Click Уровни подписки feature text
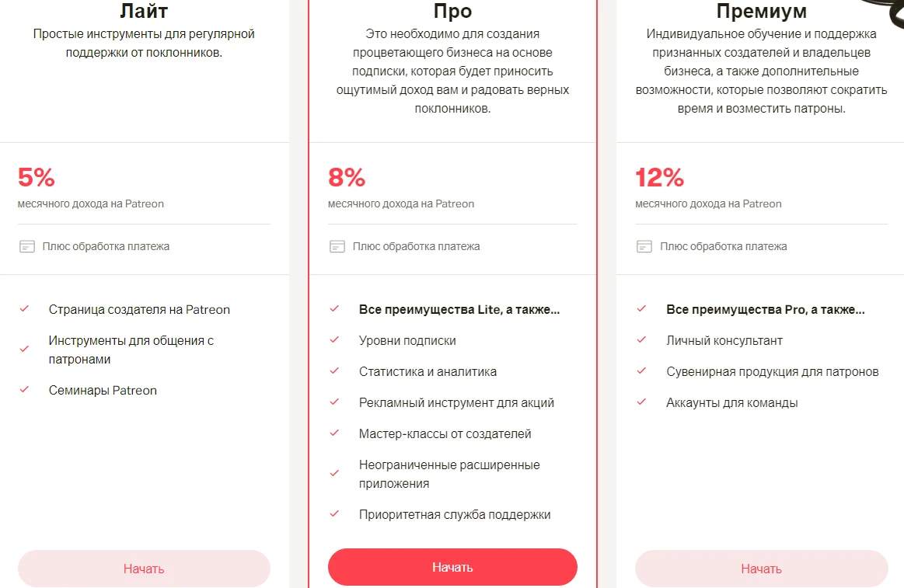The image size is (904, 588). pyautogui.click(x=407, y=340)
